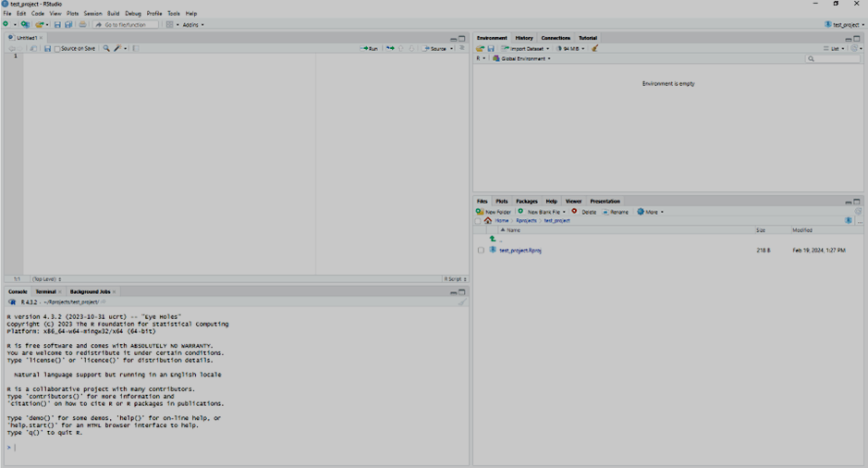The width and height of the screenshot is (868, 468).
Task: Open the Plots tab in lower right pane
Action: point(502,201)
